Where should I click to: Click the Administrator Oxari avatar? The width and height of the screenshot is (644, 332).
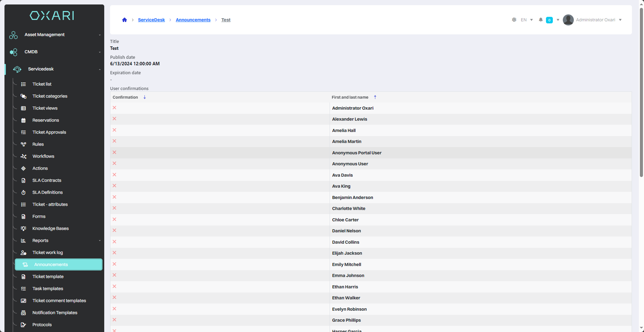[x=568, y=20]
